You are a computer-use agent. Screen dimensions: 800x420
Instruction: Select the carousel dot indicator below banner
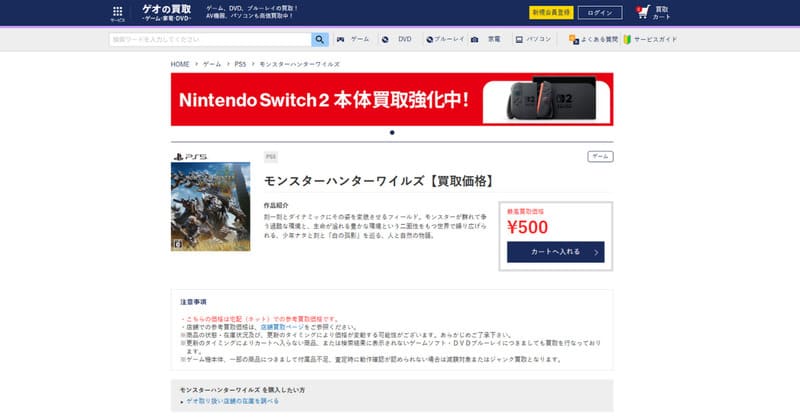[392, 133]
